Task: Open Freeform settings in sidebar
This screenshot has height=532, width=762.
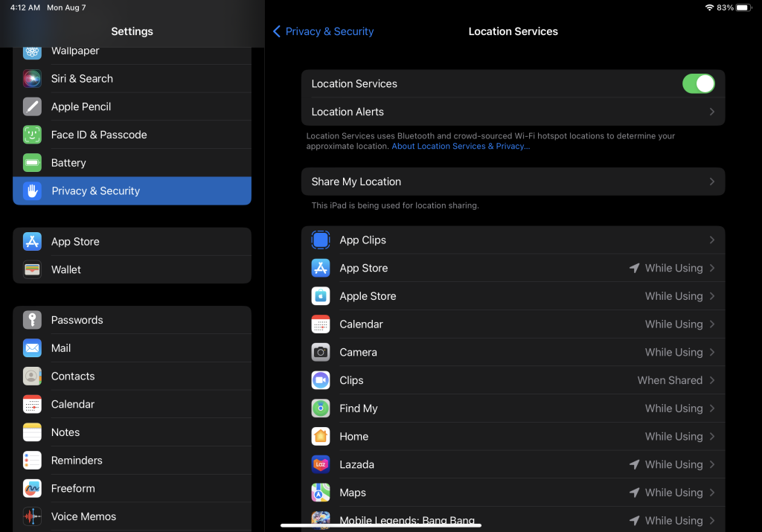Action: click(132, 489)
